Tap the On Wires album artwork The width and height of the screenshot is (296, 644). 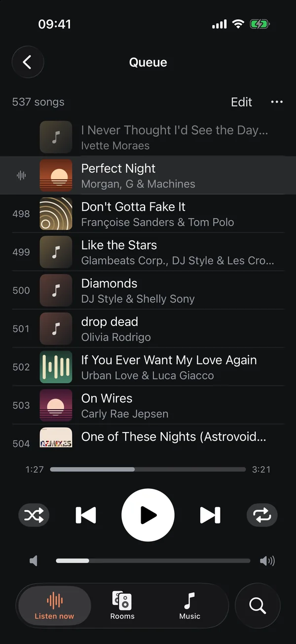(56, 405)
